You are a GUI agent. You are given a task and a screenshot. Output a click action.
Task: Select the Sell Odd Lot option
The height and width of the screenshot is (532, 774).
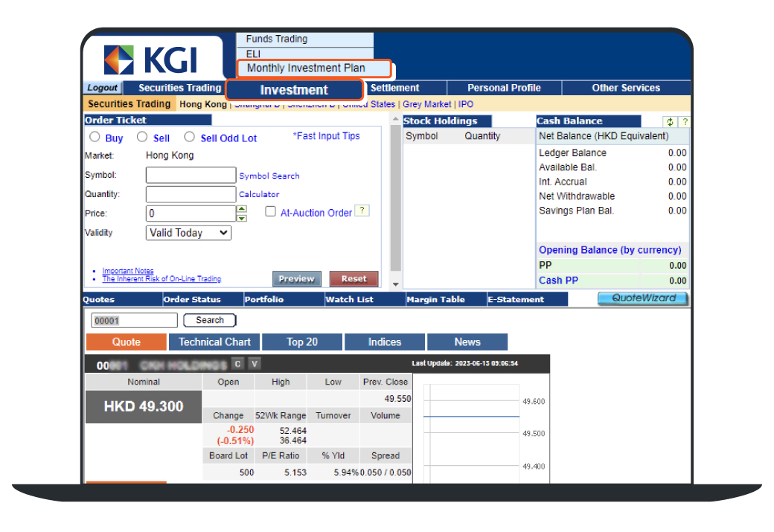189,137
